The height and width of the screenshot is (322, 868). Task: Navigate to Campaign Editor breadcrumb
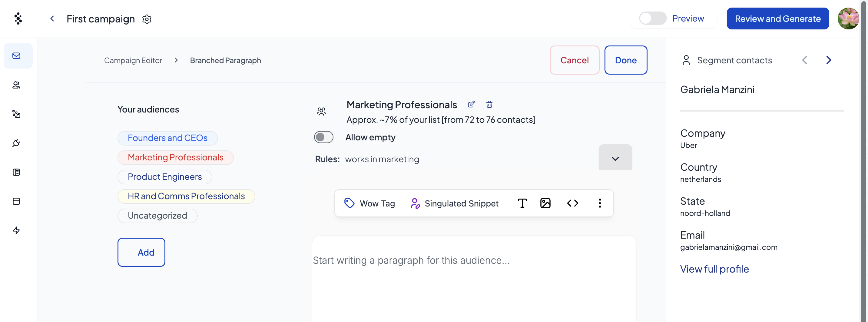[133, 60]
